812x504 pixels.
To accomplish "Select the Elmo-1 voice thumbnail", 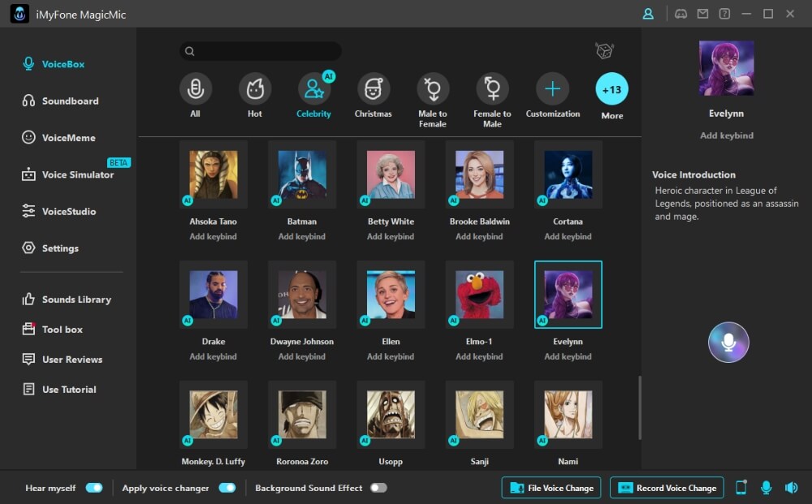I will [x=480, y=295].
